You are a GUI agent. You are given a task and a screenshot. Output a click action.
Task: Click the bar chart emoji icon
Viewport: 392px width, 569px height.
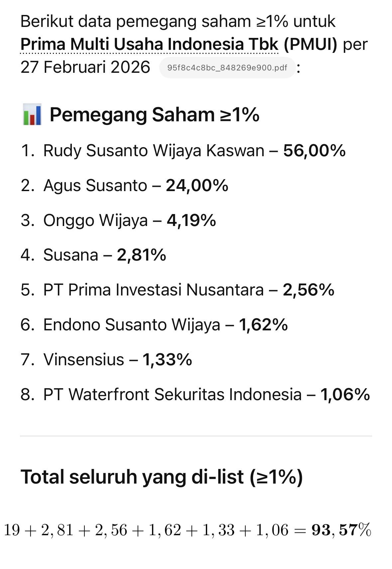[32, 114]
